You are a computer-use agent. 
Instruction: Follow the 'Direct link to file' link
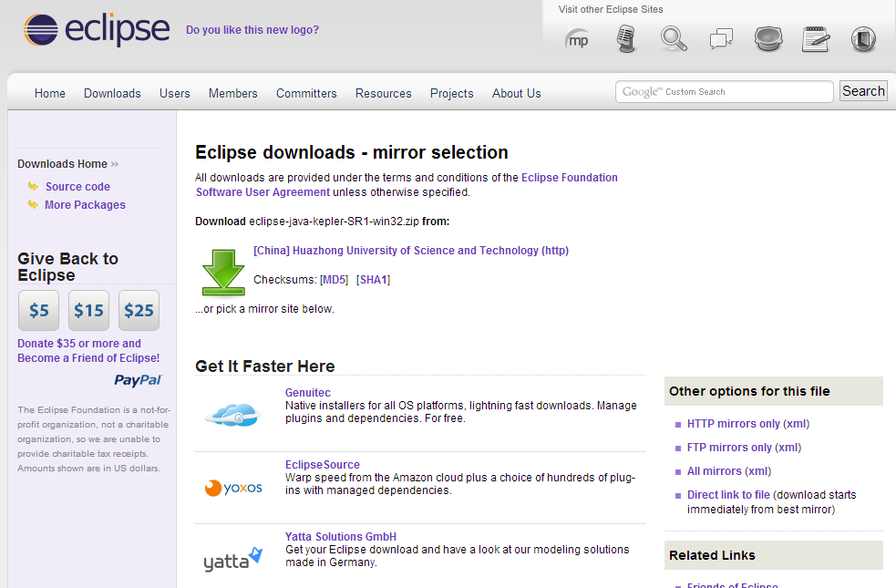(x=728, y=495)
